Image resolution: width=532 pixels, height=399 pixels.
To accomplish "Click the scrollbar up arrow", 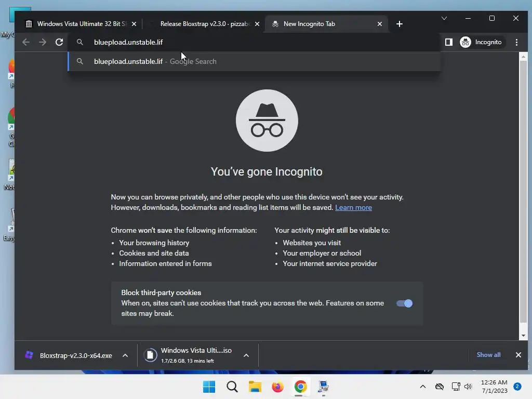I will pos(523,57).
